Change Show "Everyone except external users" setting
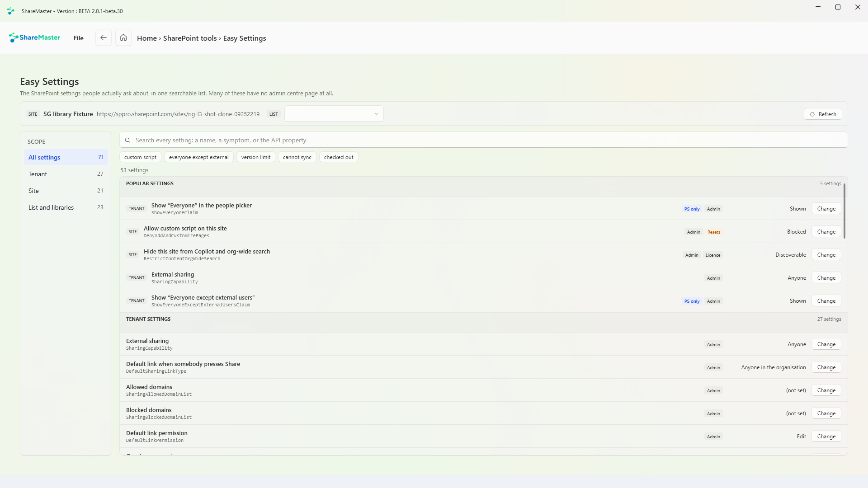 pyautogui.click(x=826, y=301)
